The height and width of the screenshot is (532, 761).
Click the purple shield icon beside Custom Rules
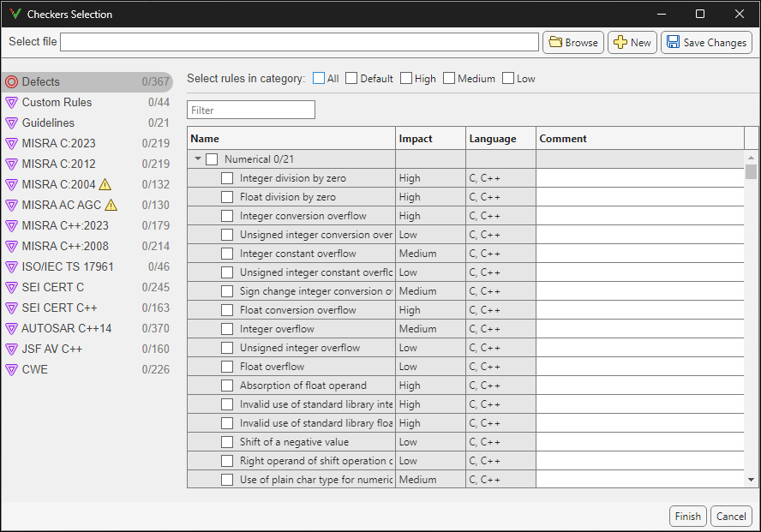(x=11, y=102)
